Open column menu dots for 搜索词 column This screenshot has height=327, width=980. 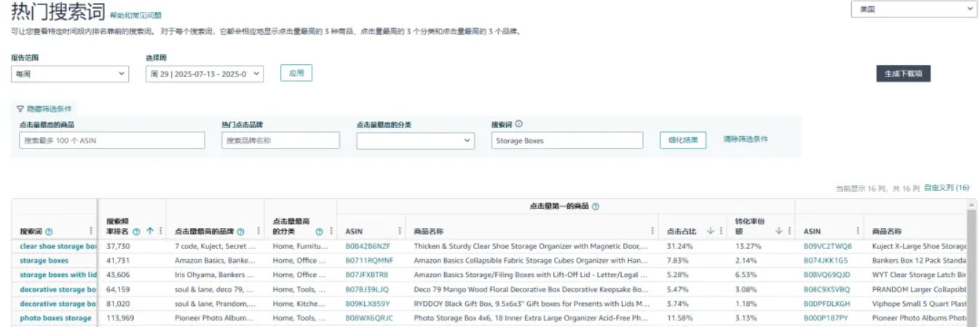coord(91,232)
